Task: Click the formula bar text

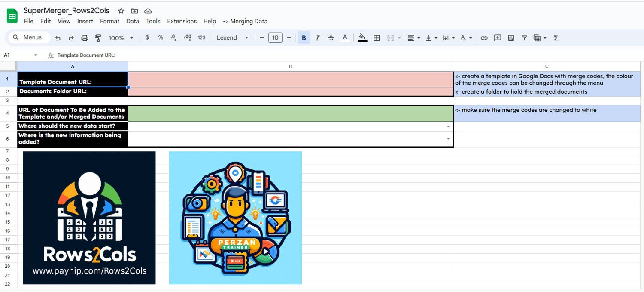Action: coord(86,55)
